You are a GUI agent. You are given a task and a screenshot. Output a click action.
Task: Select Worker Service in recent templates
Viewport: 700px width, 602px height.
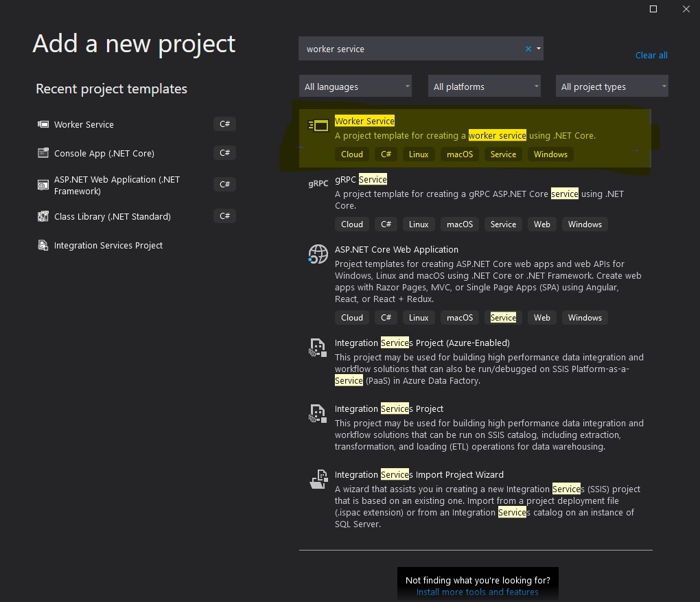pyautogui.click(x=84, y=125)
